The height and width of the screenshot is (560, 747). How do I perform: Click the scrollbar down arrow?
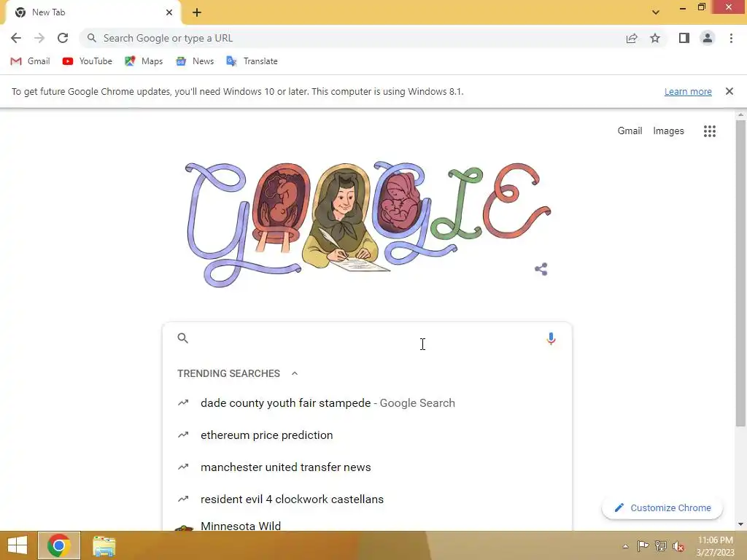(740, 524)
